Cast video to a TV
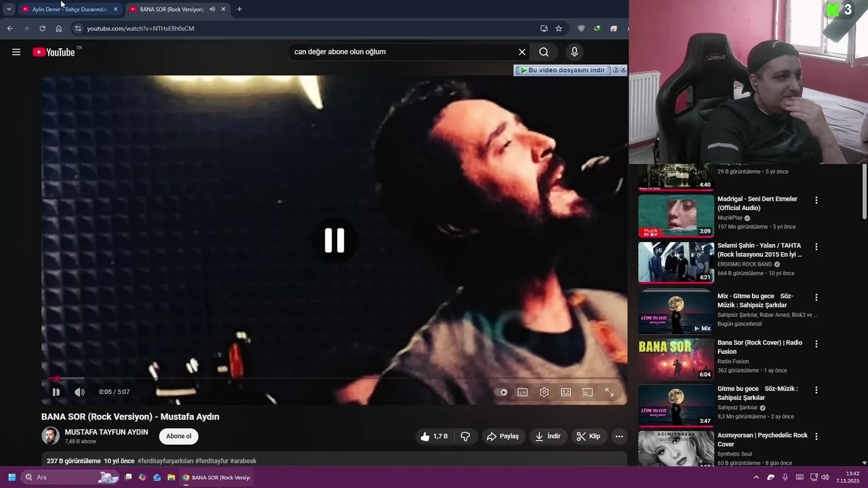The width and height of the screenshot is (868, 488). [588, 392]
